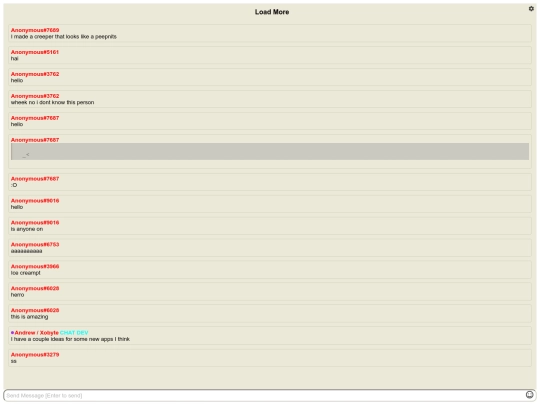This screenshot has height=405, width=540.
Task: Select the 'ice creampt' message text
Action: [25, 273]
